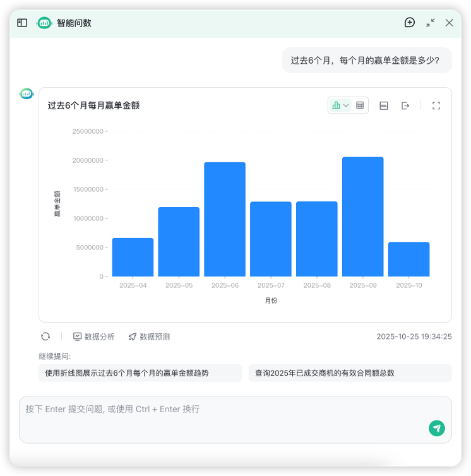
Task: Switch to table view of results
Action: click(x=360, y=105)
